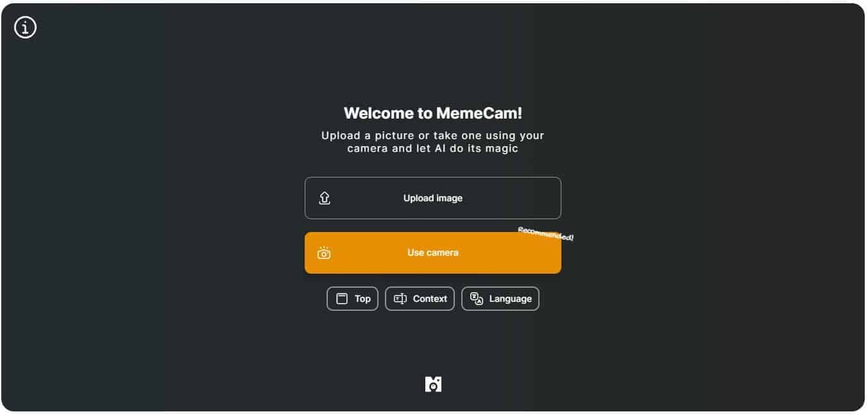Click the 'Use camera' label text

[433, 253]
